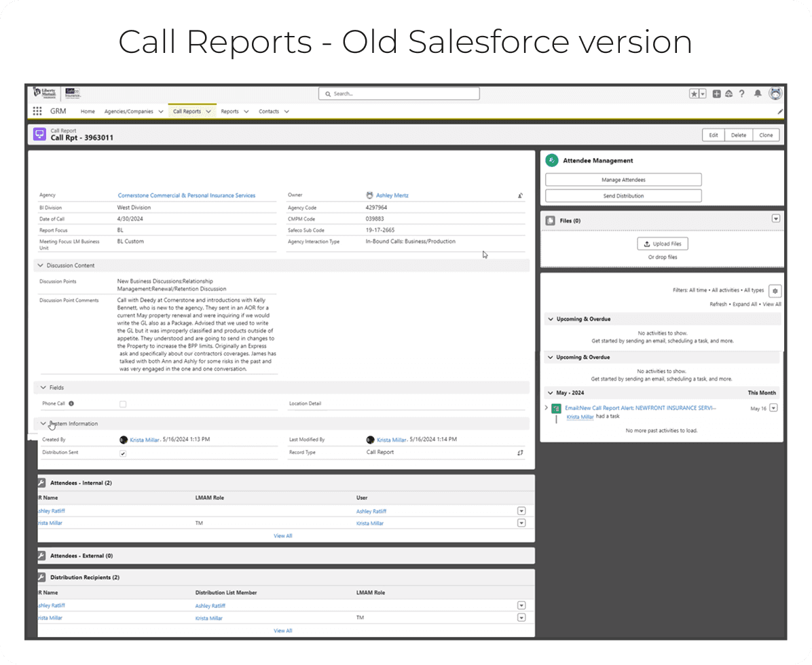Image resolution: width=812 pixels, height=665 pixels.
Task: Click the change owner icon
Action: pos(520,195)
